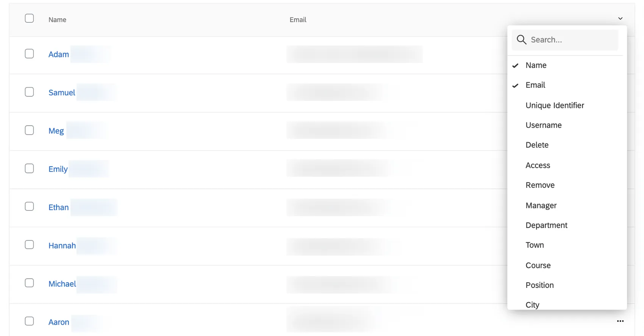Check the checkbox next to Emily
The width and height of the screenshot is (644, 336).
[x=29, y=168]
